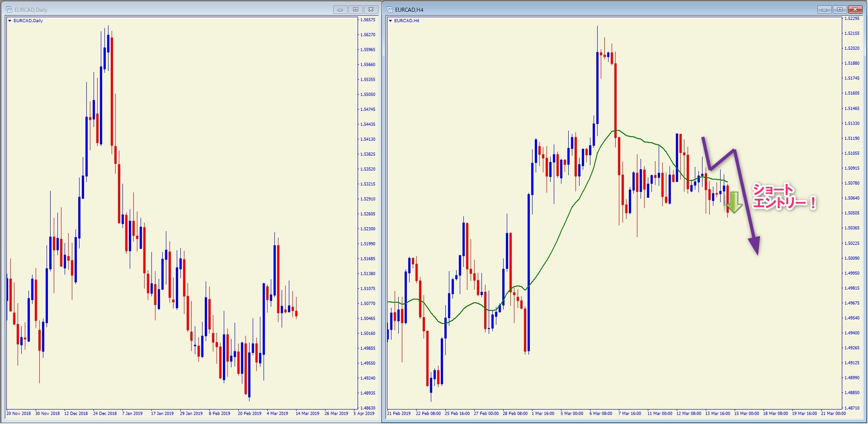Click price 1.56575 on the Daily axis
868x424 pixels.
(368, 20)
